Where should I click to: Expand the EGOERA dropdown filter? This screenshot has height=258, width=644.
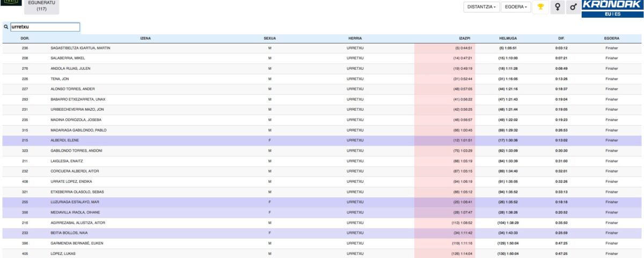pyautogui.click(x=517, y=7)
